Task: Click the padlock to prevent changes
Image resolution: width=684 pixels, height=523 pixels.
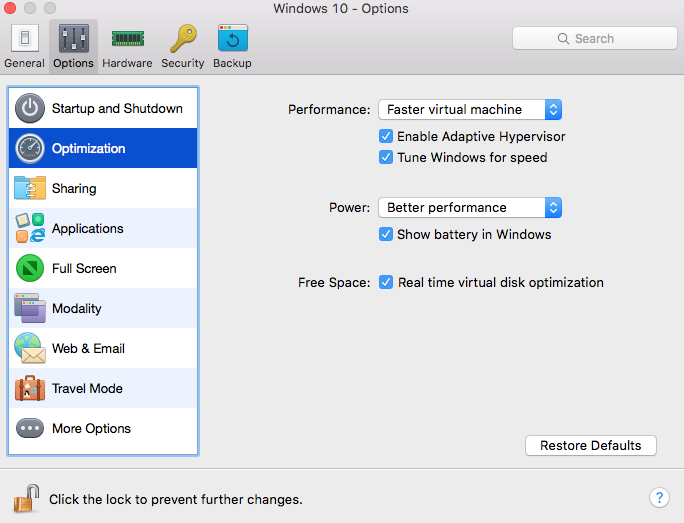Action: pos(26,498)
